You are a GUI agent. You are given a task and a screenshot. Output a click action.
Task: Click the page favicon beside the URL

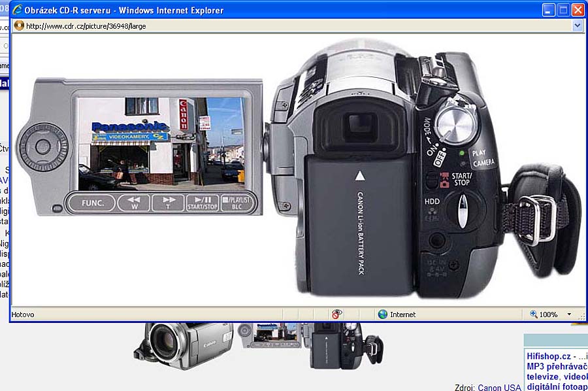coord(19,25)
